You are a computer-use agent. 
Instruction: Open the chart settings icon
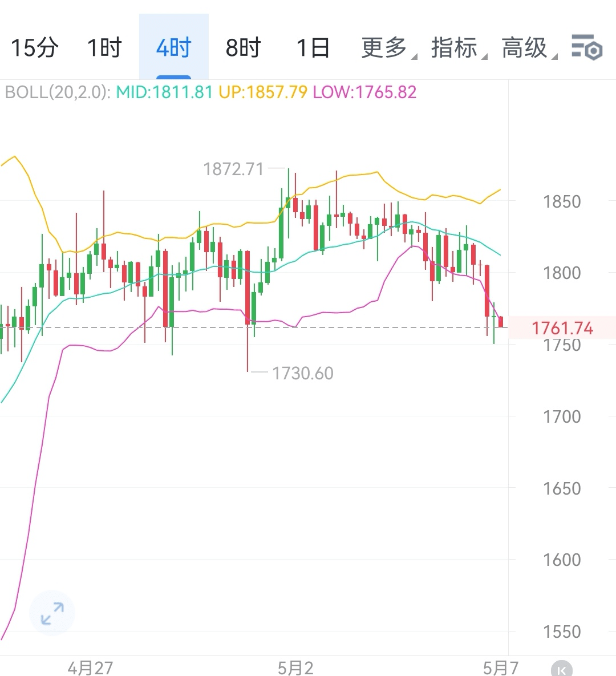click(587, 47)
